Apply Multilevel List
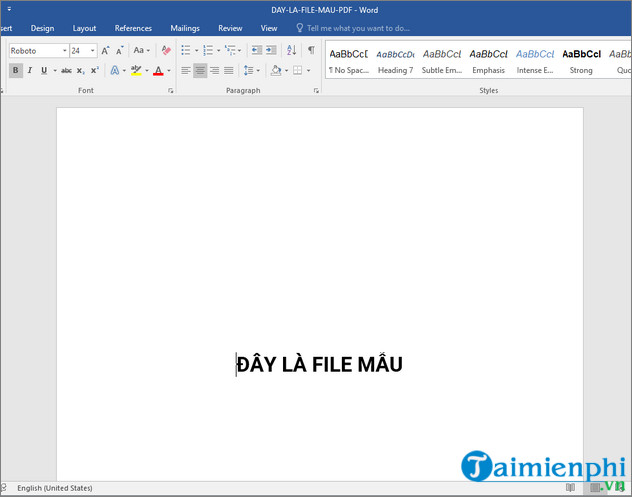Screen dimensions: 632x497 (x=230, y=50)
